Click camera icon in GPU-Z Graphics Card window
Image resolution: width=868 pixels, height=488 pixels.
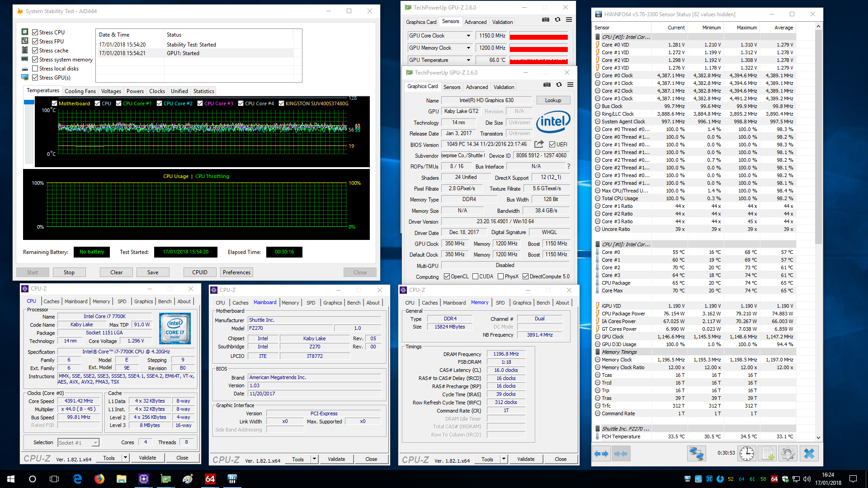point(547,84)
